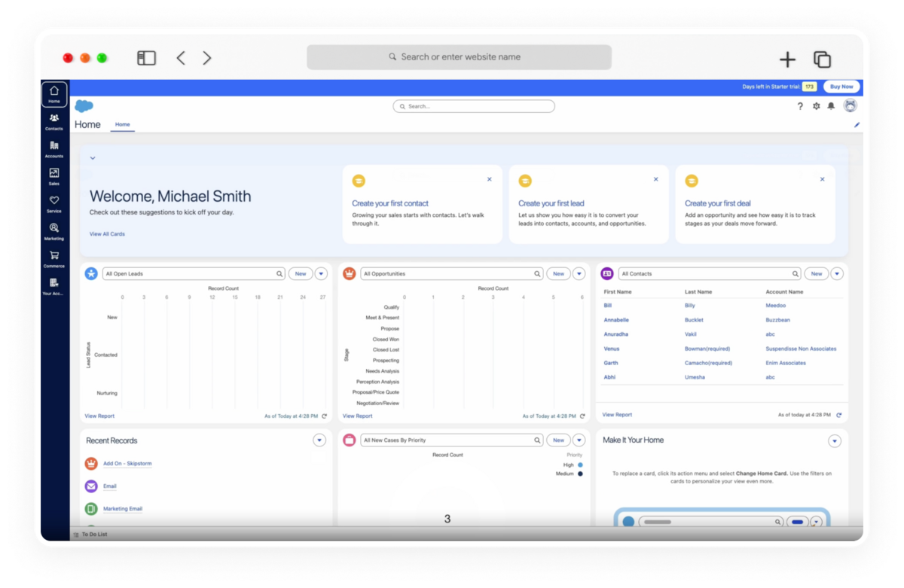
Task: Click the Buy Now button
Action: [841, 87]
